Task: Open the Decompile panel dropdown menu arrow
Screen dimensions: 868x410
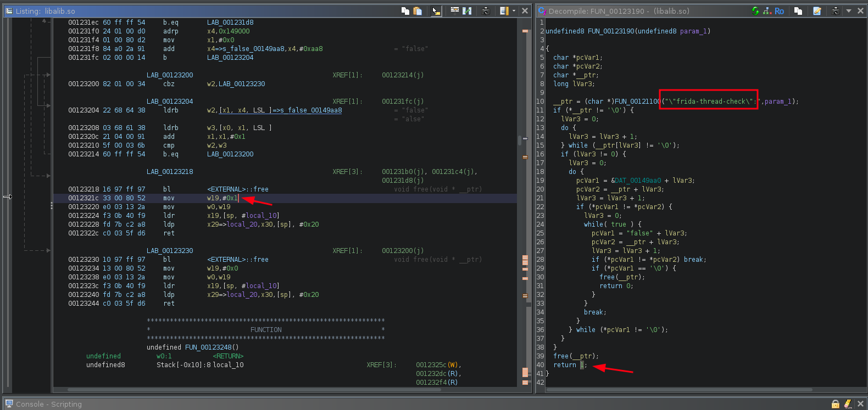Action: point(848,11)
